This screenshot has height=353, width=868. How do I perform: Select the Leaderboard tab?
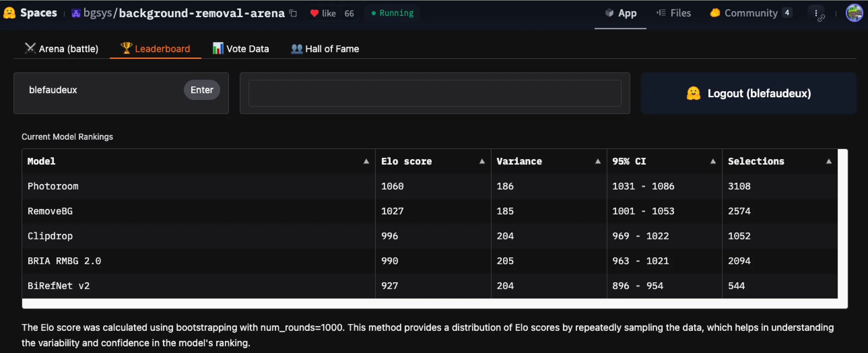pos(155,49)
